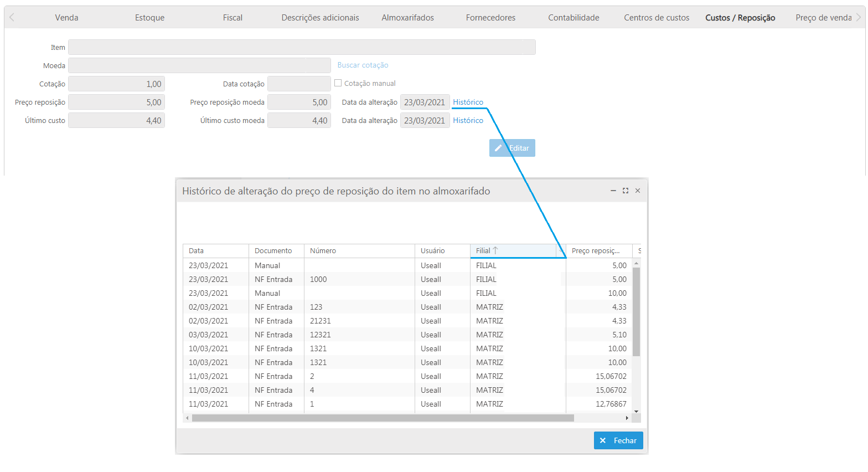Click the Preço reposição value field

[116, 102]
